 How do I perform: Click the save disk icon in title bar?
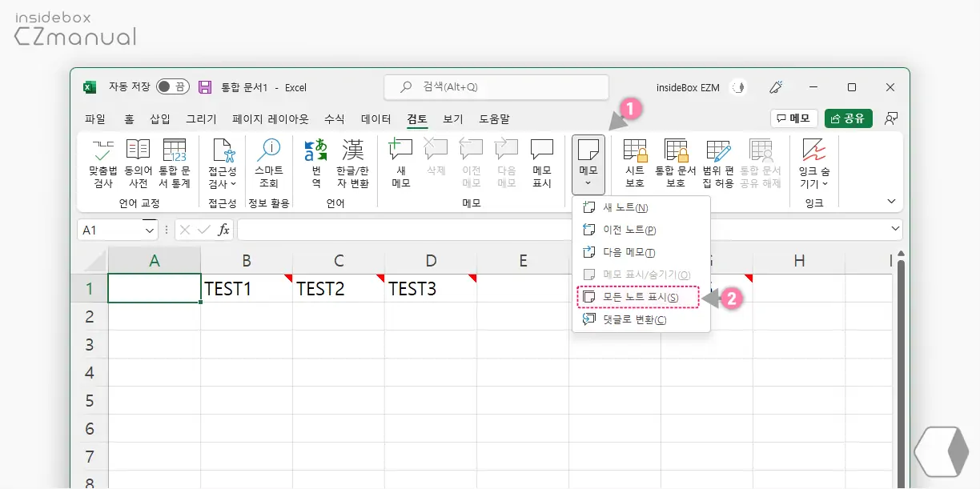(205, 87)
